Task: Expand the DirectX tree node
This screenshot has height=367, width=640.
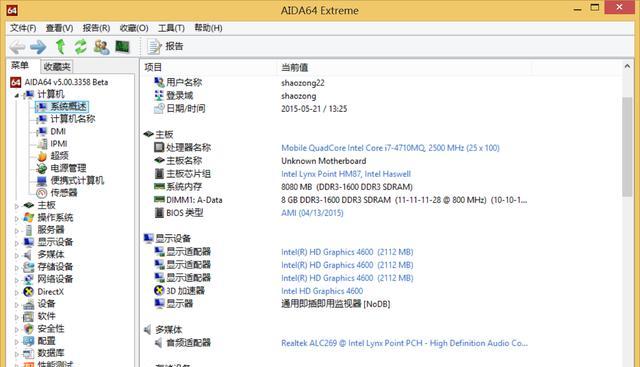Action: click(x=17, y=292)
